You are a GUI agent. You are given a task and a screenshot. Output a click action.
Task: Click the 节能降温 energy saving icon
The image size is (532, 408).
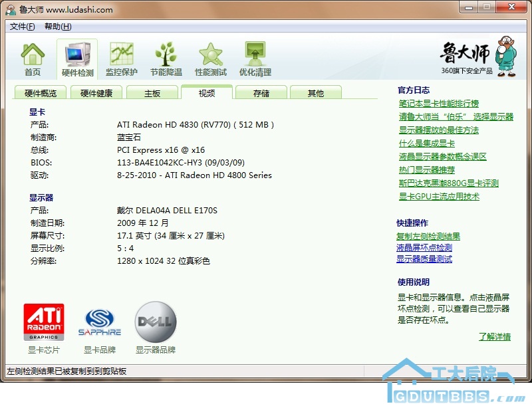[166, 59]
